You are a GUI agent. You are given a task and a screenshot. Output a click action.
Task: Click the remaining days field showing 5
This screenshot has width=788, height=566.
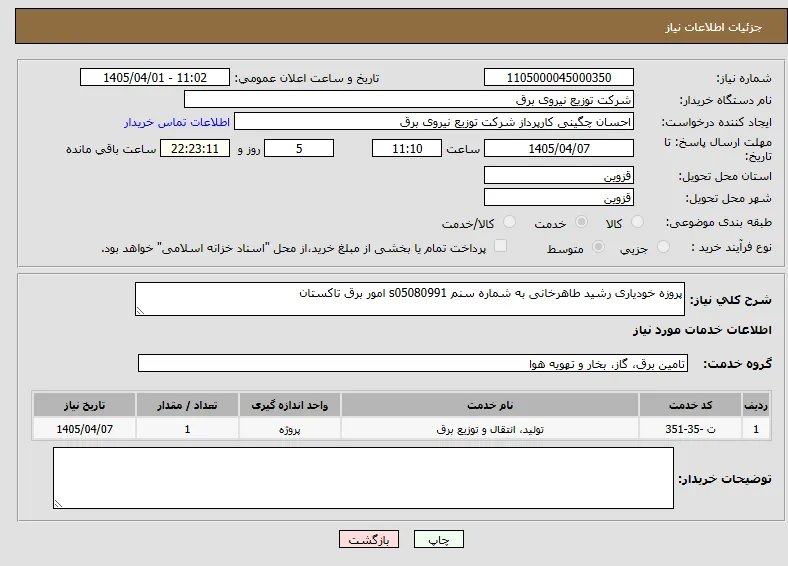[x=299, y=148]
